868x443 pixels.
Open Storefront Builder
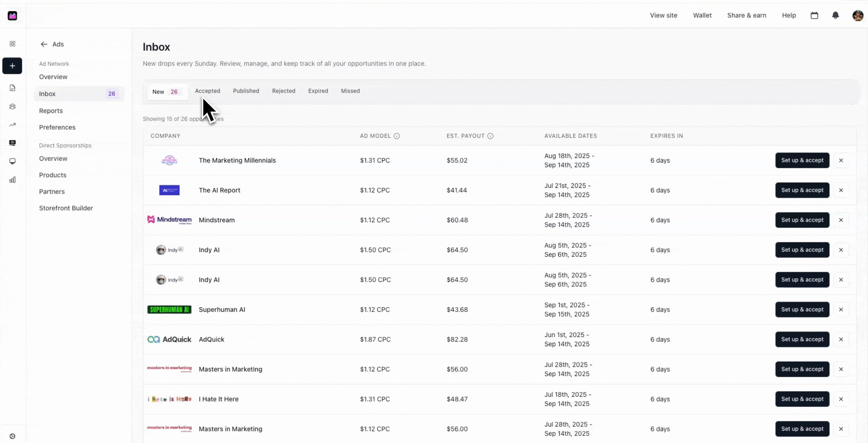(66, 208)
